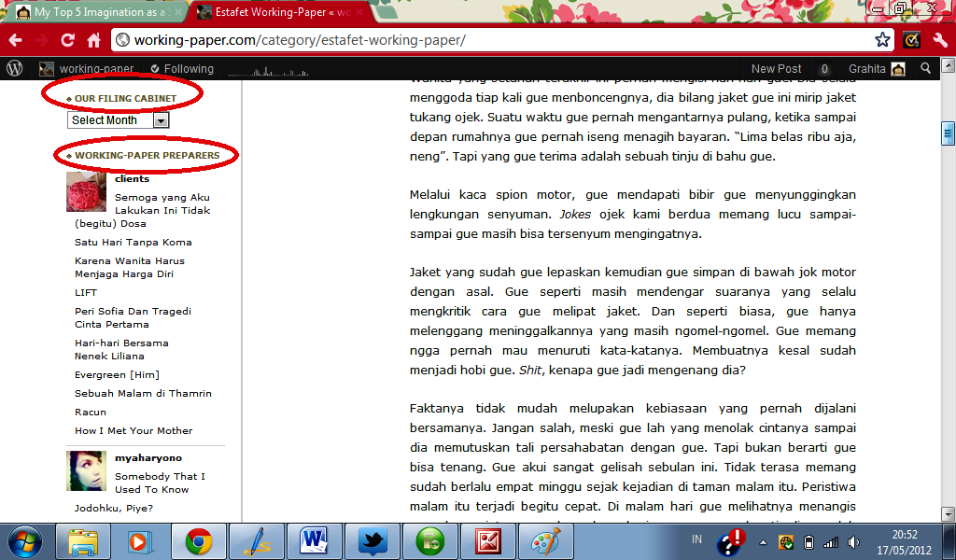Click the browser back arrow button
The height and width of the screenshot is (560, 956).
point(16,40)
